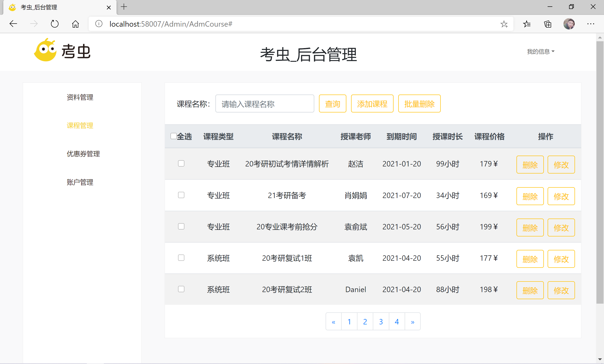Click the site information icon in address bar
This screenshot has width=604, height=364.
(x=99, y=24)
